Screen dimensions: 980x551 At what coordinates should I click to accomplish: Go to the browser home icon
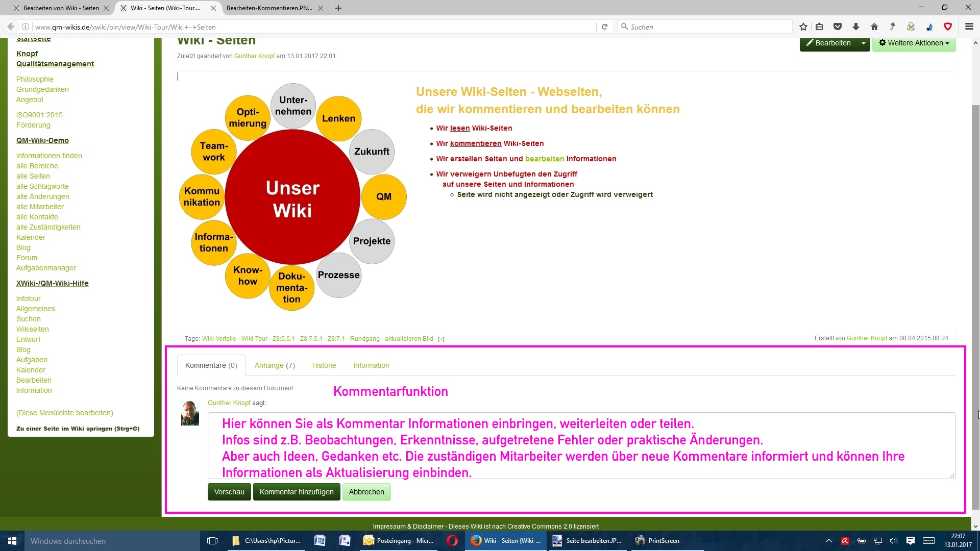tap(874, 27)
